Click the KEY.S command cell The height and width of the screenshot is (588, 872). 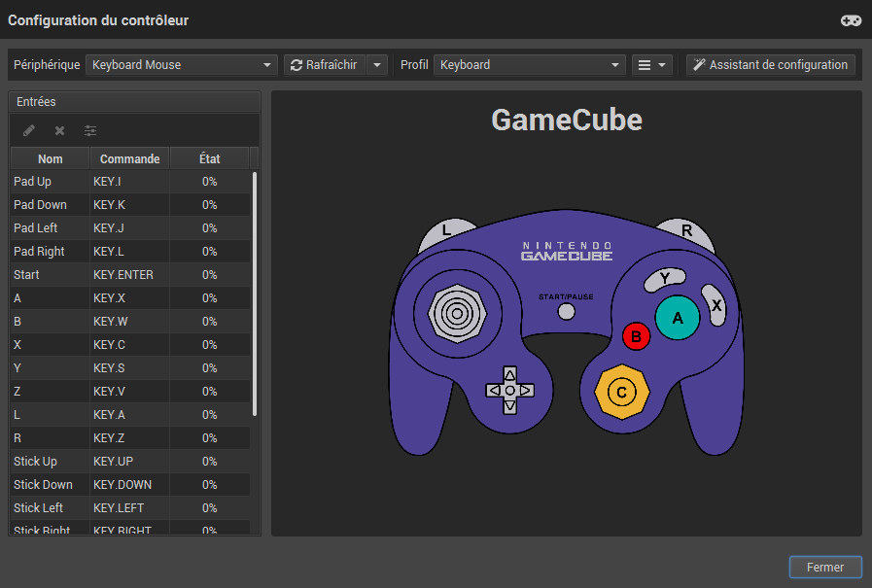point(129,368)
